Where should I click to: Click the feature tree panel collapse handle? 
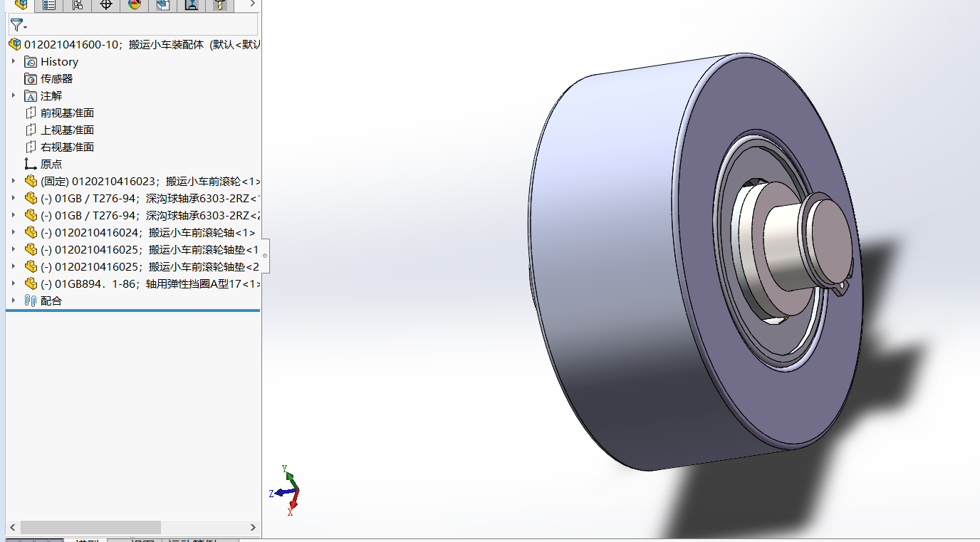(265, 256)
